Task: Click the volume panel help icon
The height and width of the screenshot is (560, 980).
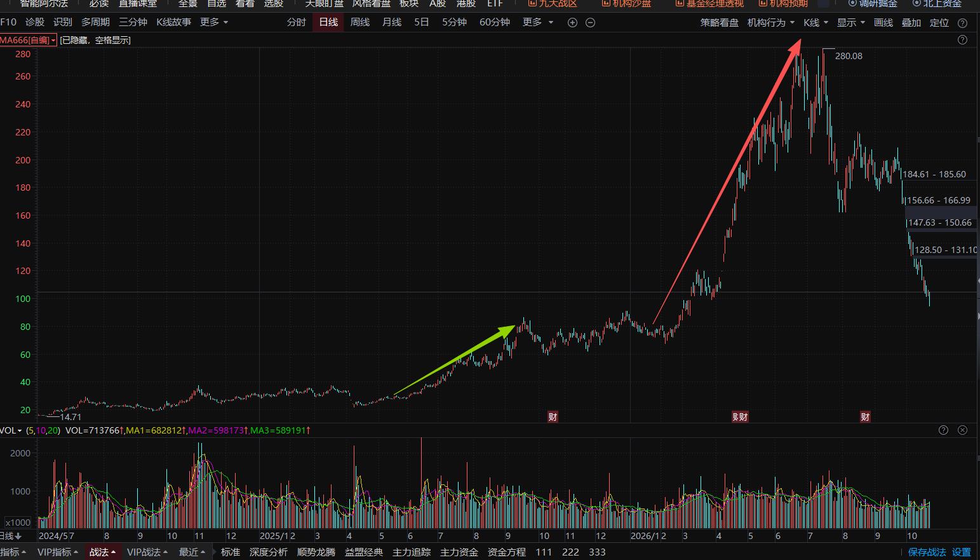Action: click(x=943, y=430)
